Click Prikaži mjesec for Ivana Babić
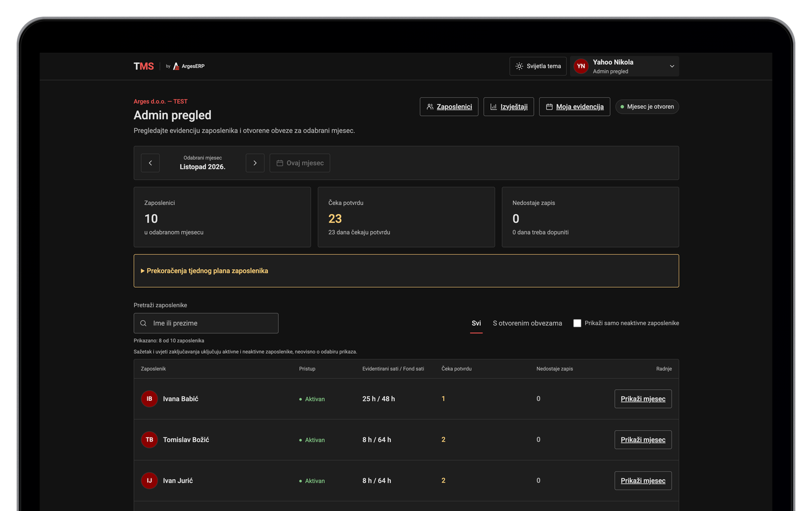This screenshot has height=511, width=812. coord(643,399)
